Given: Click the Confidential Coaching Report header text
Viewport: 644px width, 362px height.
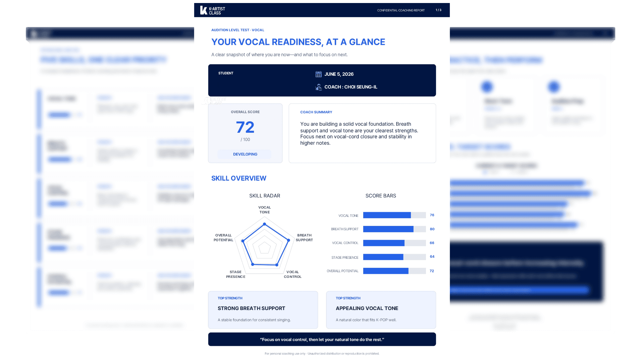Looking at the screenshot, I should pos(401,10).
